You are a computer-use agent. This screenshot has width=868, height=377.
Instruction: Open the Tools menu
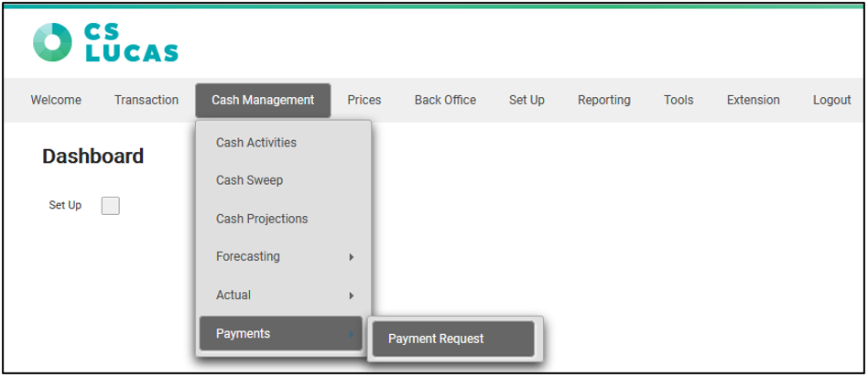click(x=678, y=101)
